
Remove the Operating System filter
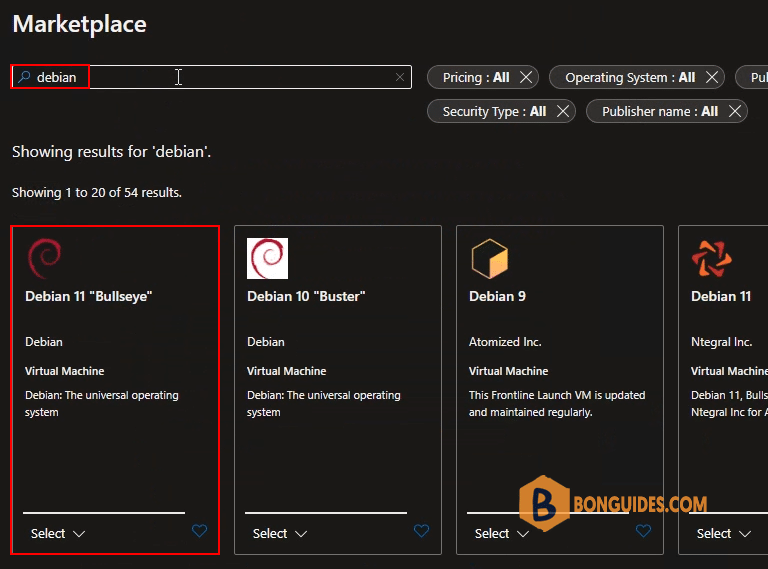point(712,77)
